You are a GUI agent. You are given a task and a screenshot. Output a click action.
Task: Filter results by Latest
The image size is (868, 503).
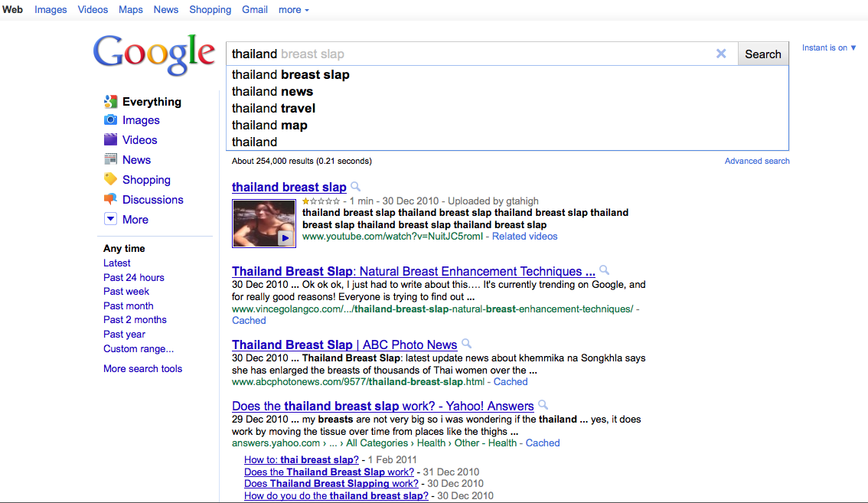117,263
